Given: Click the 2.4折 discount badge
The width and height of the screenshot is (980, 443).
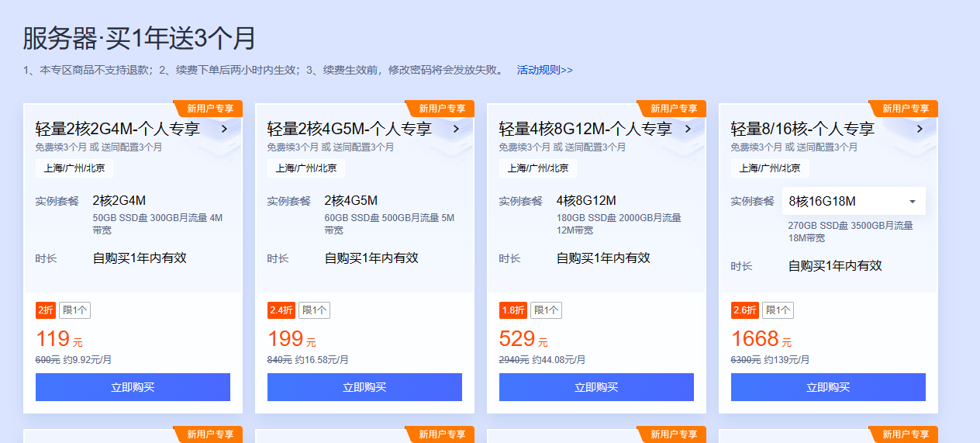Looking at the screenshot, I should (281, 310).
